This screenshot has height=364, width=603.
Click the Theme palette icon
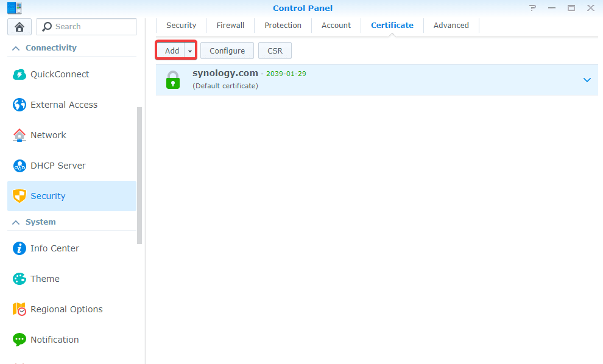(x=19, y=279)
